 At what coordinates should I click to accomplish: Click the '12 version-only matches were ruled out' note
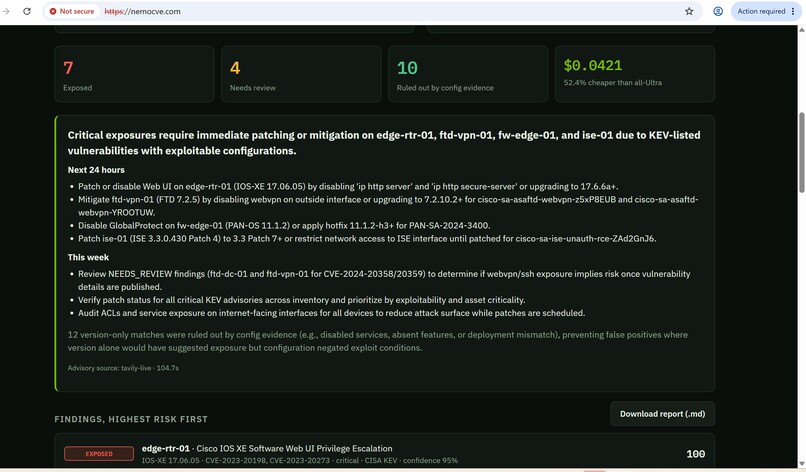378,341
